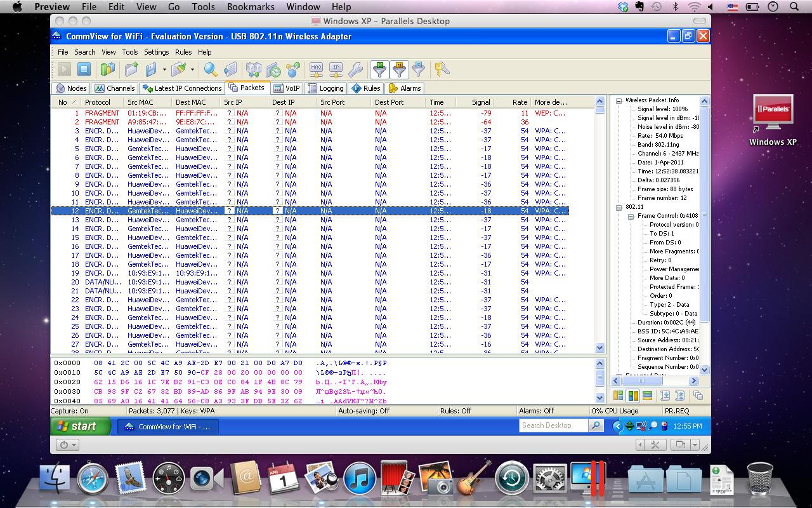
Task: Open Bookmarks in the Mac menu bar
Action: 251,7
